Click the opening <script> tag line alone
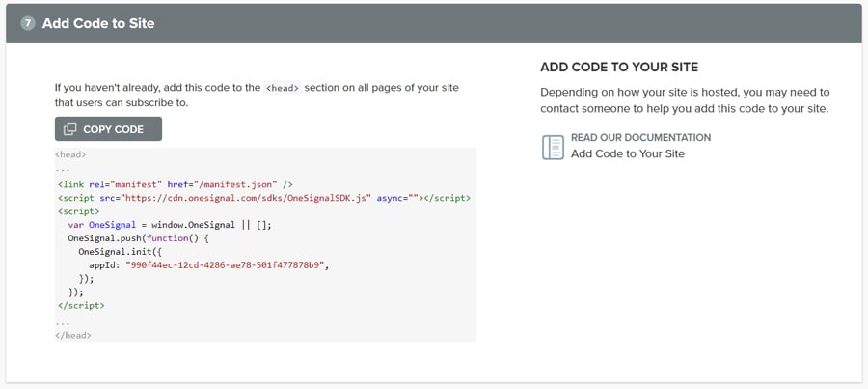The image size is (868, 389). point(79,210)
